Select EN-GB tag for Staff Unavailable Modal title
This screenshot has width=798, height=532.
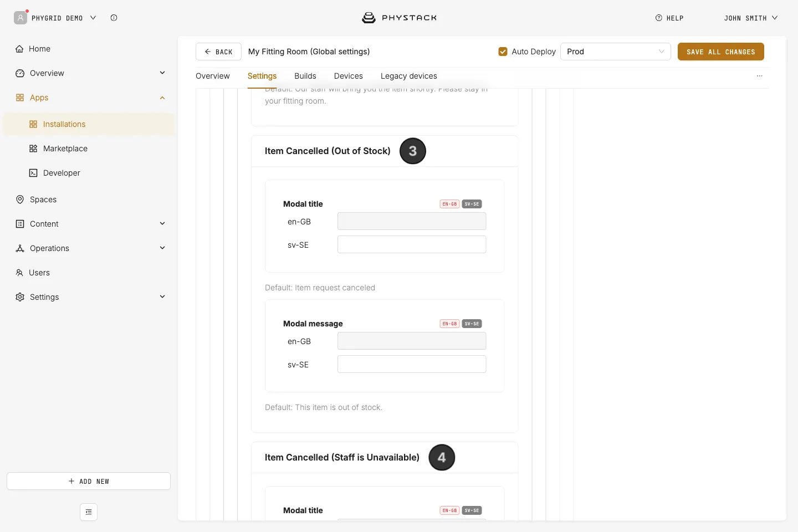click(449, 510)
